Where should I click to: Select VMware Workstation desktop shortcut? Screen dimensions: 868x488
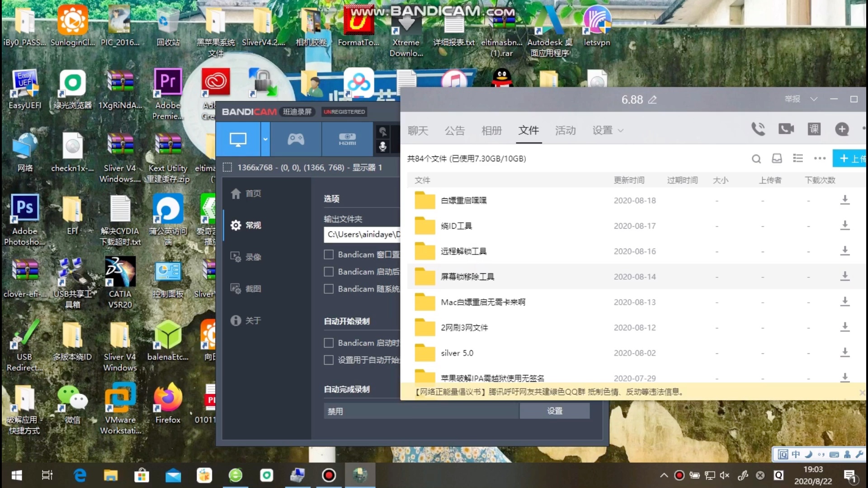pos(120,409)
